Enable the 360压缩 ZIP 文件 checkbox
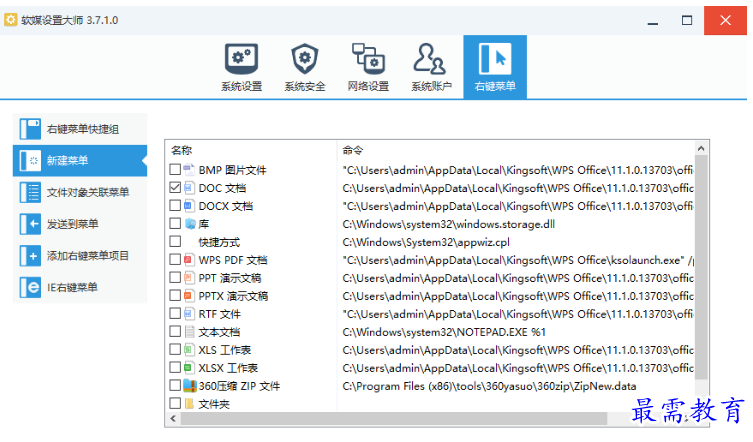This screenshot has width=753, height=442. click(175, 385)
